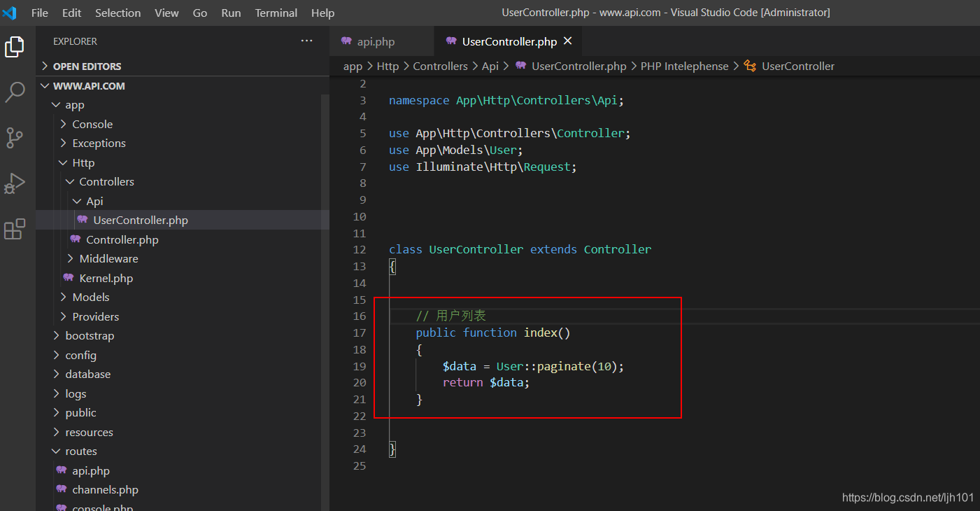
Task: Click the 'Api' breadcrumb segment
Action: click(x=490, y=66)
